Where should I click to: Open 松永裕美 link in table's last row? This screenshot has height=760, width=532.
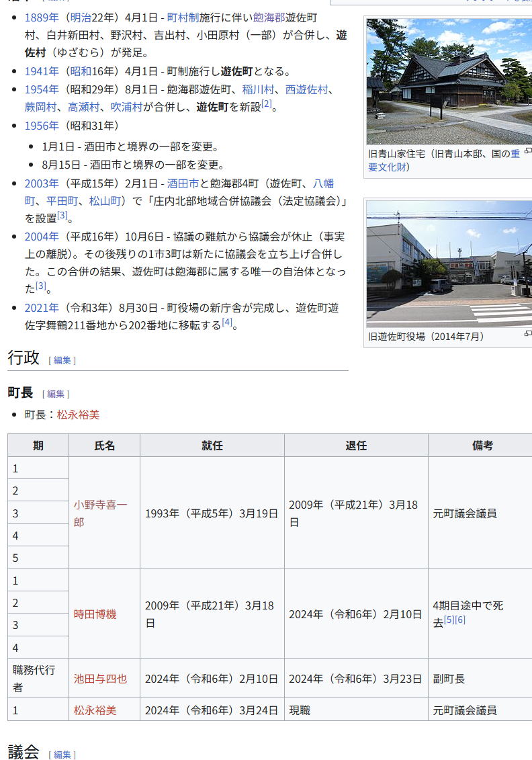coord(95,710)
